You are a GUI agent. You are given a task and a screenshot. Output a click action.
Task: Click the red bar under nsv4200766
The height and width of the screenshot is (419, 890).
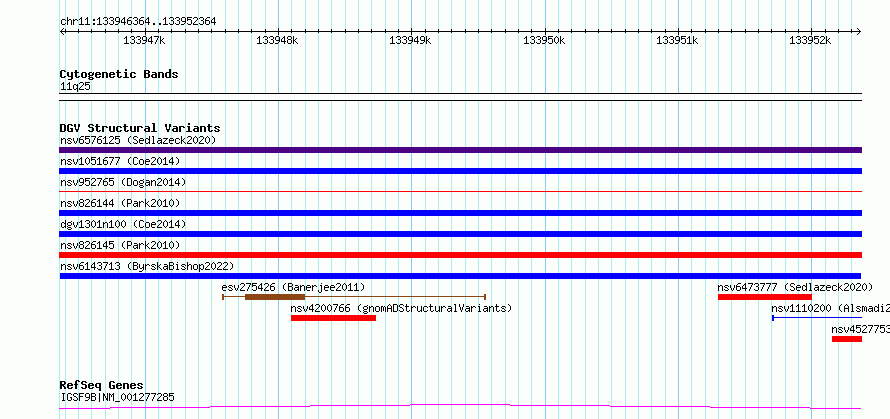[x=333, y=318]
